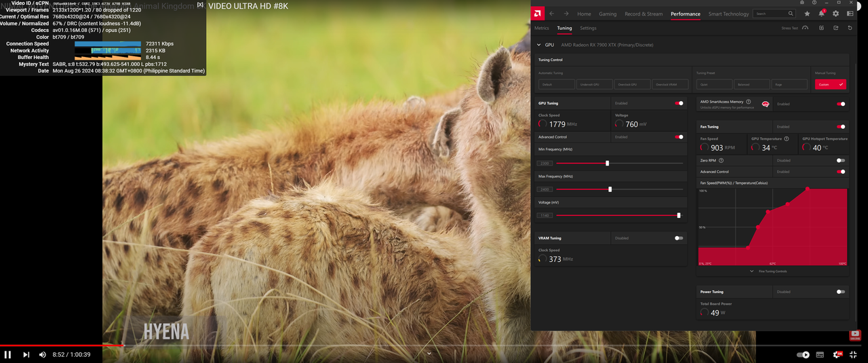Mute the video volume

click(x=43, y=354)
